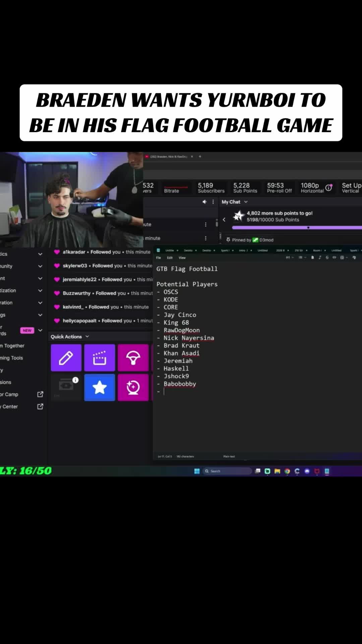
Task: Open Discord from the taskbar
Action: (x=307, y=471)
